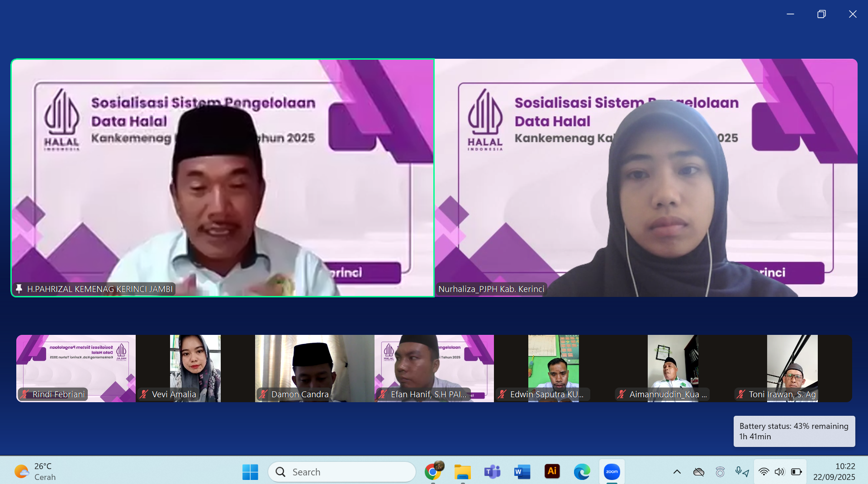
Task: Click muted microphone icon beside Rindi Febriani
Action: tap(25, 394)
